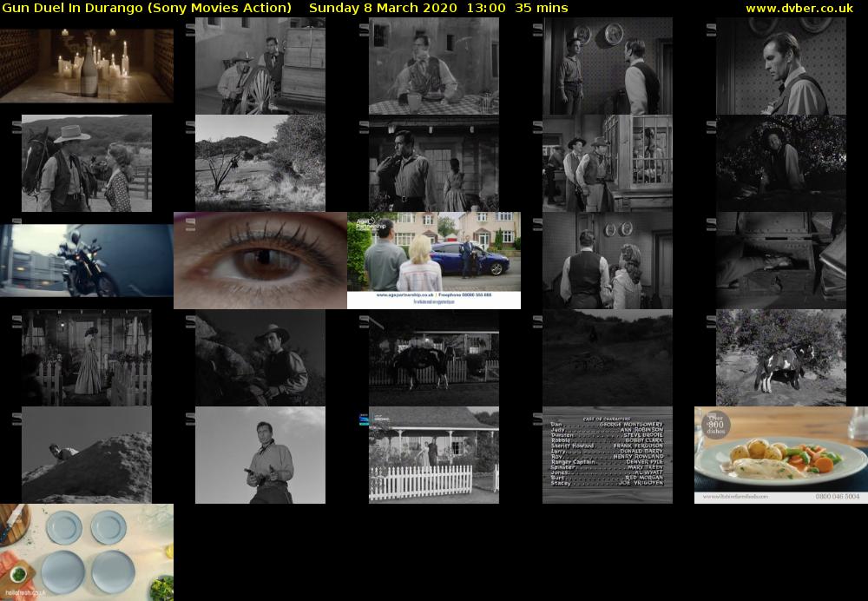
Task: Click the man peeking over dirt mound thumbnail
Action: click(86, 455)
